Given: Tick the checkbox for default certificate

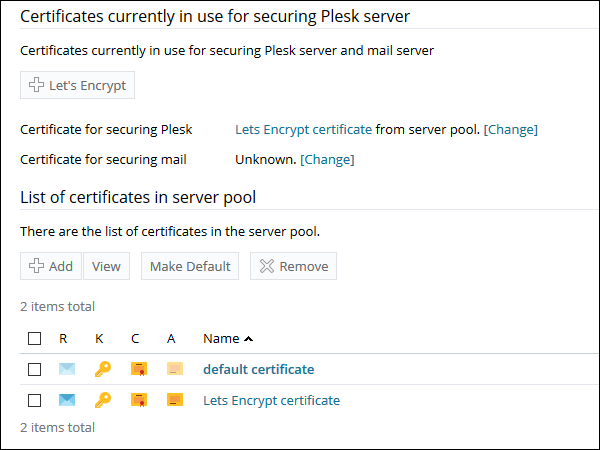Looking at the screenshot, I should [34, 370].
